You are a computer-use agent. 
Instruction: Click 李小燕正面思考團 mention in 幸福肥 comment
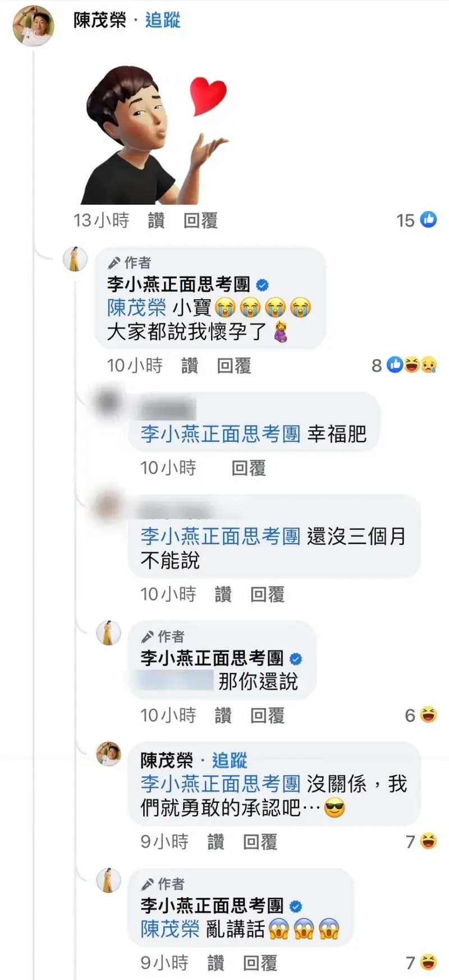[x=221, y=434]
